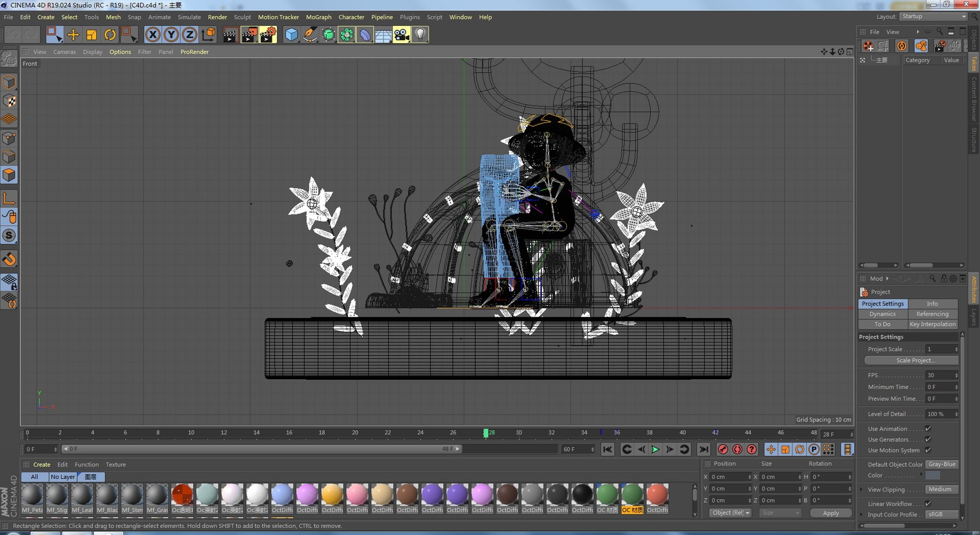Open the Layout Startup dropdown
The image size is (980, 535).
coord(934,16)
